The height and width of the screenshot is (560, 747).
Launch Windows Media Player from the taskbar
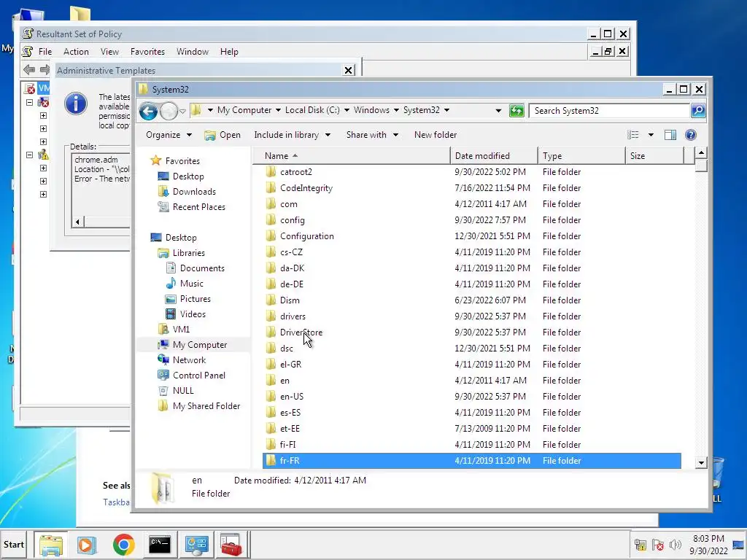(87, 545)
